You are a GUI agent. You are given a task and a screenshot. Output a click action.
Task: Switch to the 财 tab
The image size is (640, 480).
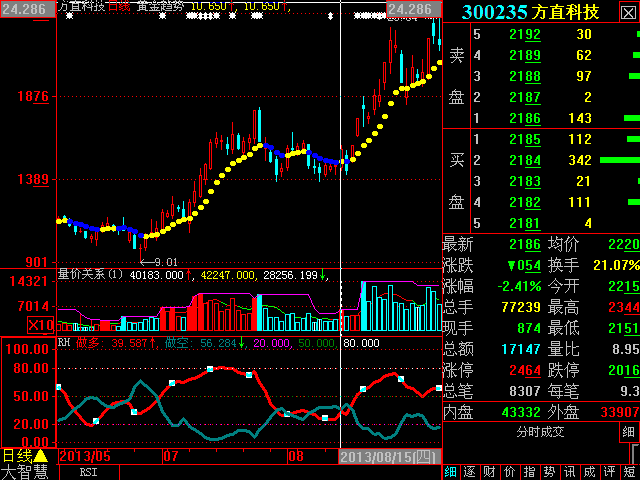[489, 472]
